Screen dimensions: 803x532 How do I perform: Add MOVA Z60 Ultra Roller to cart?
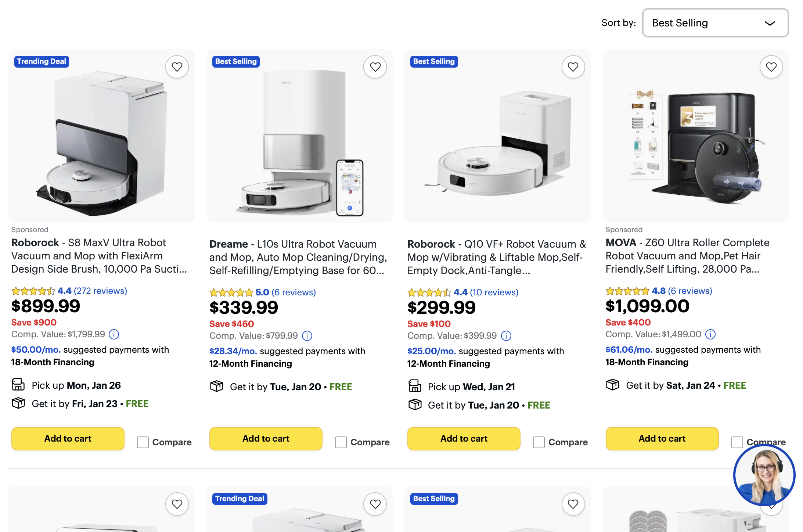coord(662,438)
